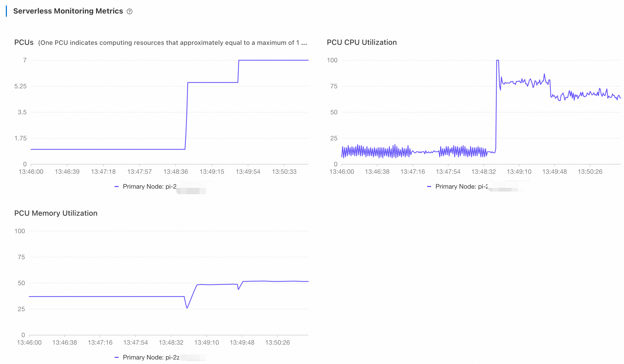
Task: Click the purple legend marker under Memory Utilization chart
Action: (x=116, y=357)
